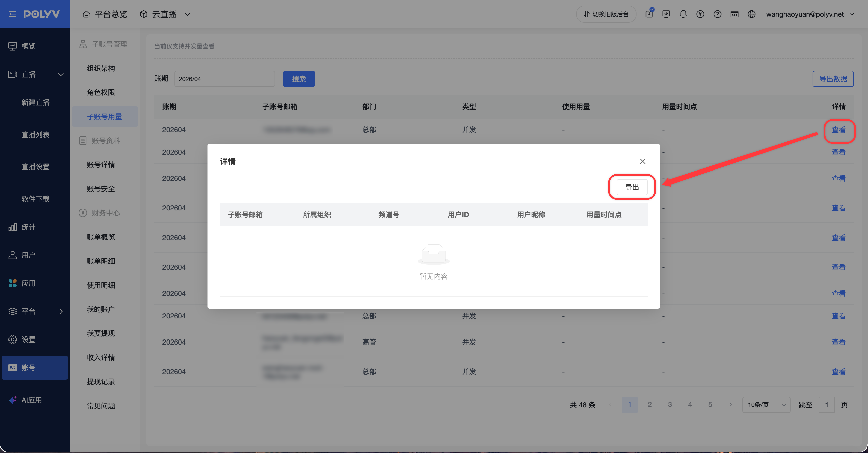Collapse the 直播 submenu chevron
This screenshot has height=453, width=868.
61,74
